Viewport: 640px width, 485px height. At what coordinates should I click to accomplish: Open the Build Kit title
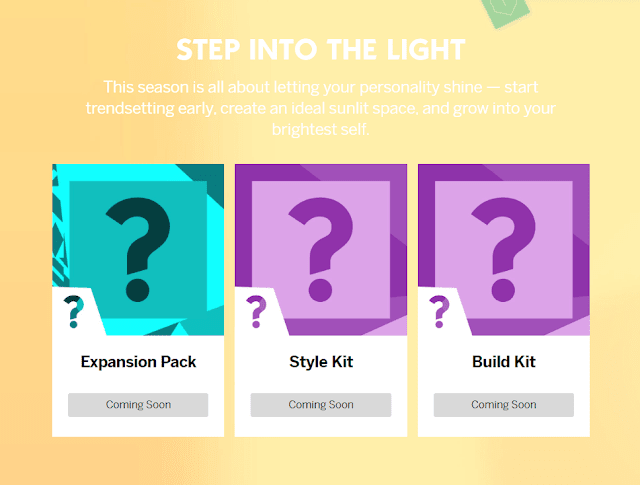coord(504,362)
